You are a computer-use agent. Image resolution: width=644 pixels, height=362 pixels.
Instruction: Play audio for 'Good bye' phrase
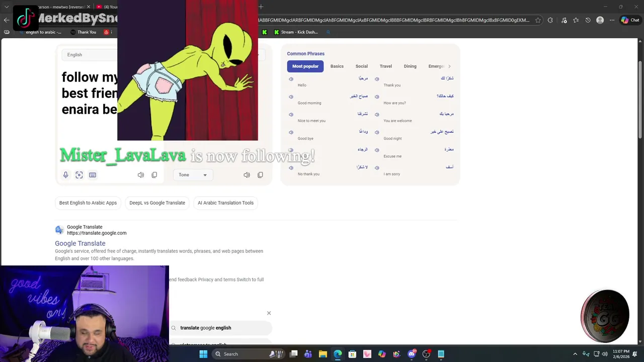[x=291, y=132]
